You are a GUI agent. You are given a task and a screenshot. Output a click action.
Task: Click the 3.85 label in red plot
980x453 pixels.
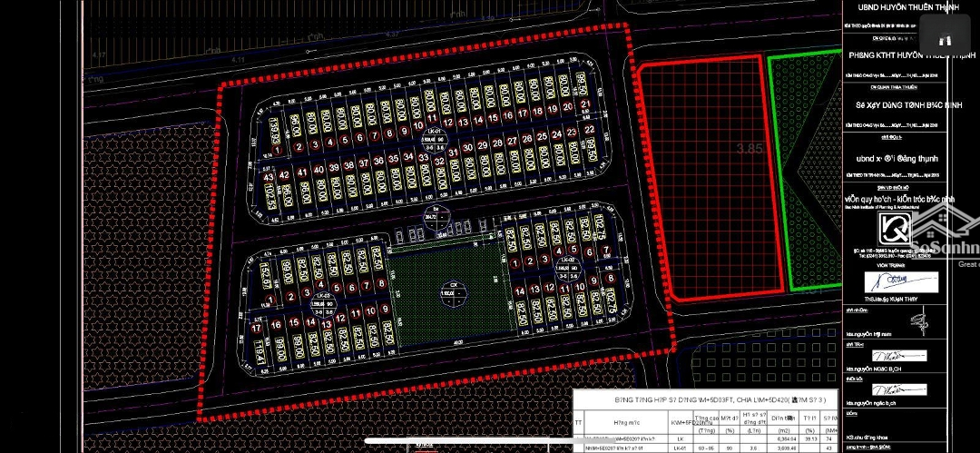749,148
